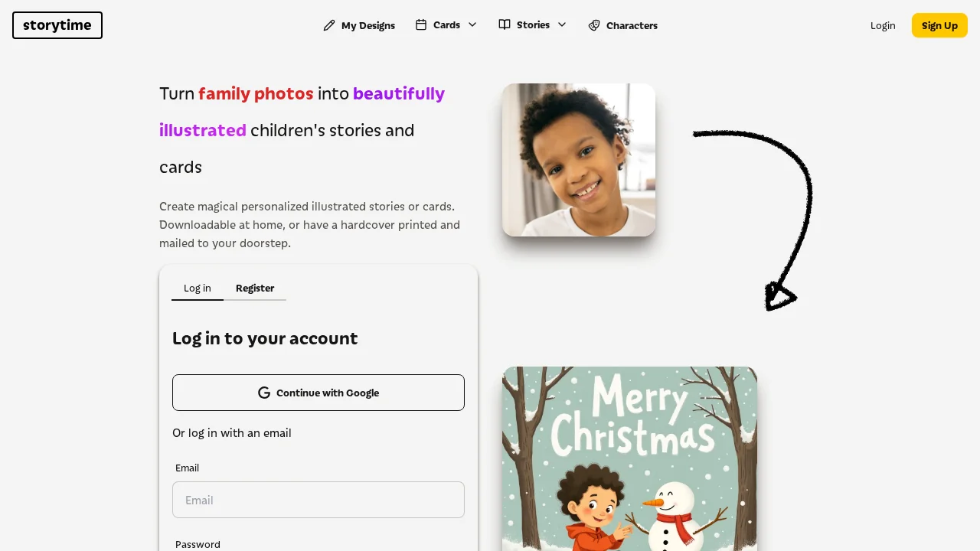The height and width of the screenshot is (551, 980).
Task: Click the palette icon beside Characters
Action: [x=594, y=25]
